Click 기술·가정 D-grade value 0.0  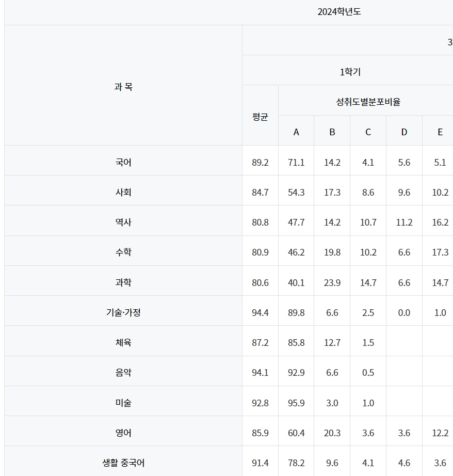[x=404, y=313]
